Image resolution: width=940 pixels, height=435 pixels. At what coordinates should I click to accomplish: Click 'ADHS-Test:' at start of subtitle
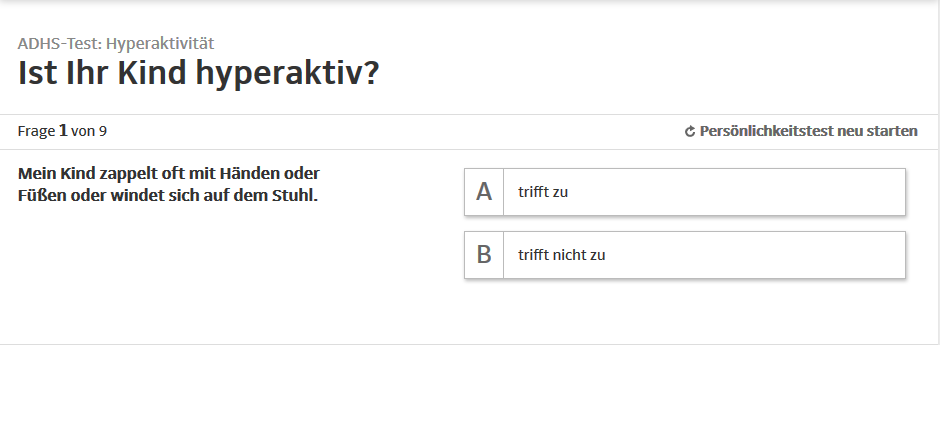click(59, 43)
